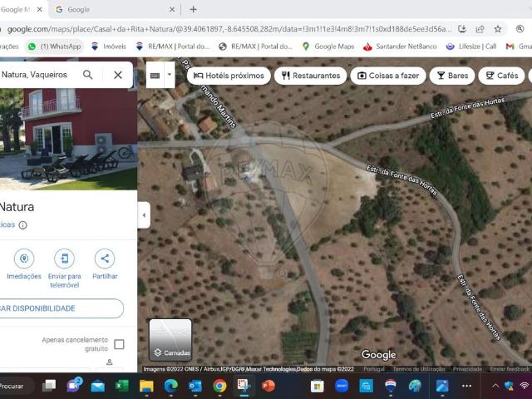
Task: Click the search magnifier icon in Maps
Action: click(x=87, y=75)
